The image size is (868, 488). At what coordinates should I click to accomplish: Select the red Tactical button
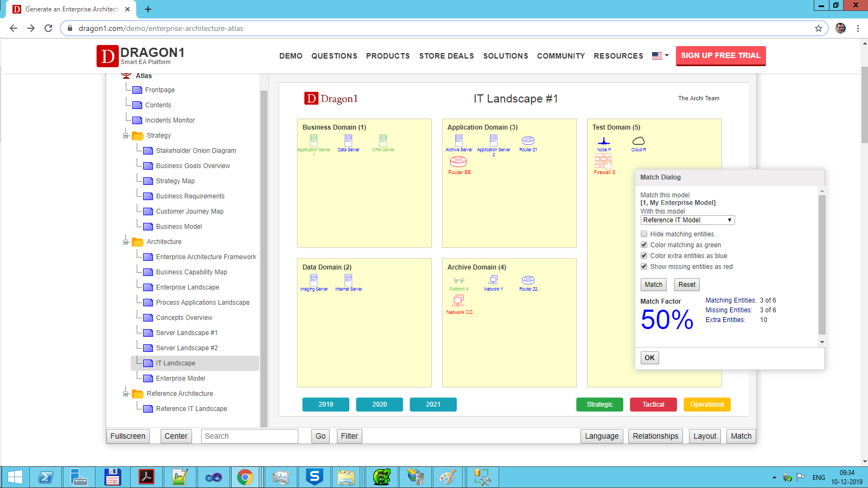point(653,404)
